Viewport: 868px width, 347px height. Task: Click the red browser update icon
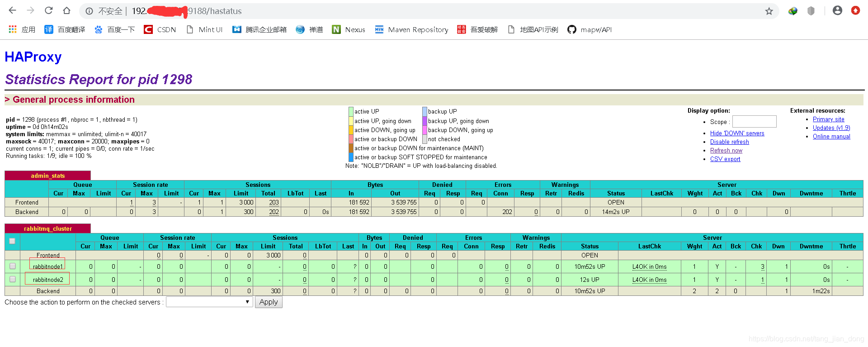855,10
